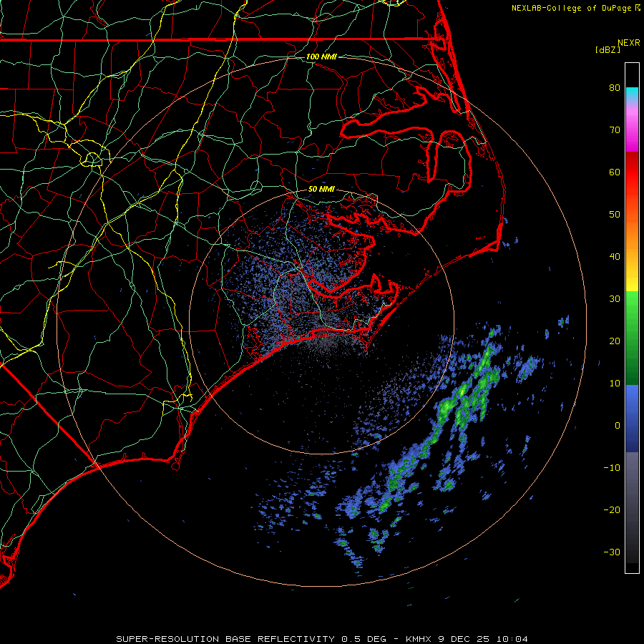Screen dimensions: 644x644
Task: Click the 40 value on the dBZ scale
Action: (x=615, y=257)
